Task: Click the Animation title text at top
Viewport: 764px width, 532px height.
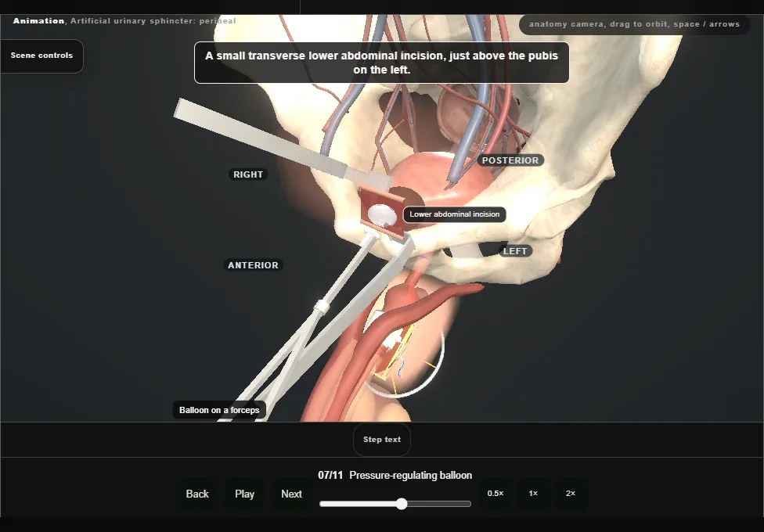Action: [124, 21]
